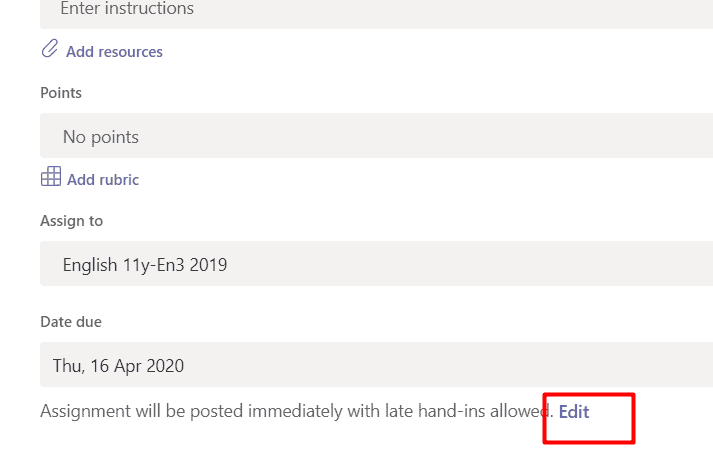Click the 'Enter instructions' placeholder text
Viewport: 713px width, 452px height.
(x=127, y=8)
